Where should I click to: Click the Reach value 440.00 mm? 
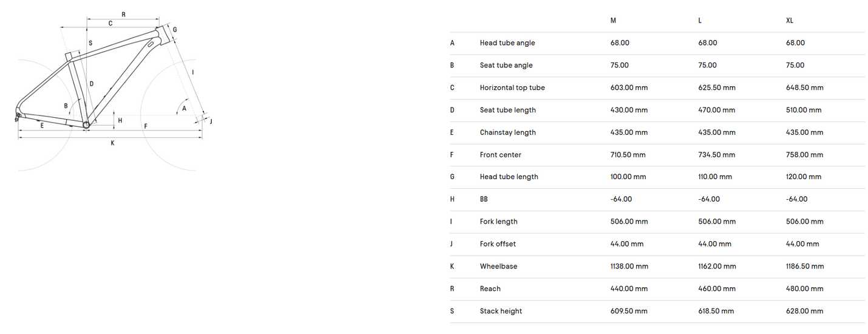click(629, 289)
